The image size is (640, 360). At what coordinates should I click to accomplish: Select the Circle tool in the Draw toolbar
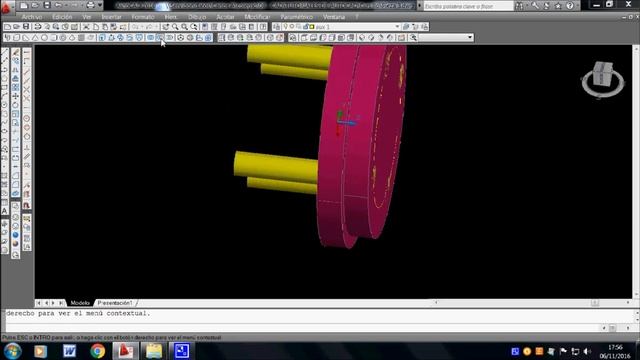pos(4,105)
